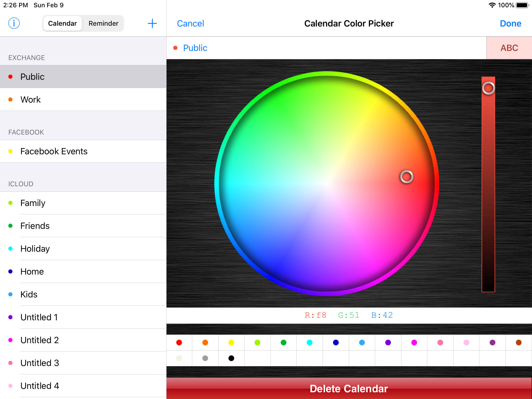Pick the orange preset color swatch
This screenshot has width=532, height=399.
click(x=205, y=342)
